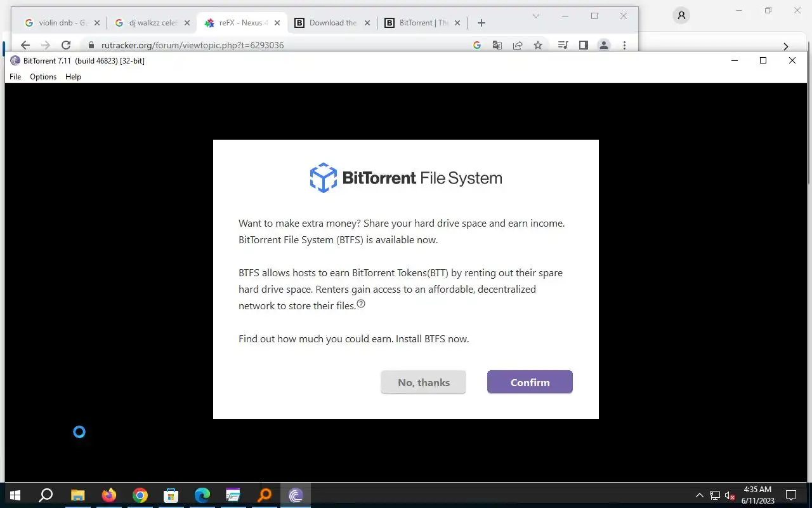Click the profile icon in the background window
Image resolution: width=812 pixels, height=508 pixels.
(x=681, y=15)
